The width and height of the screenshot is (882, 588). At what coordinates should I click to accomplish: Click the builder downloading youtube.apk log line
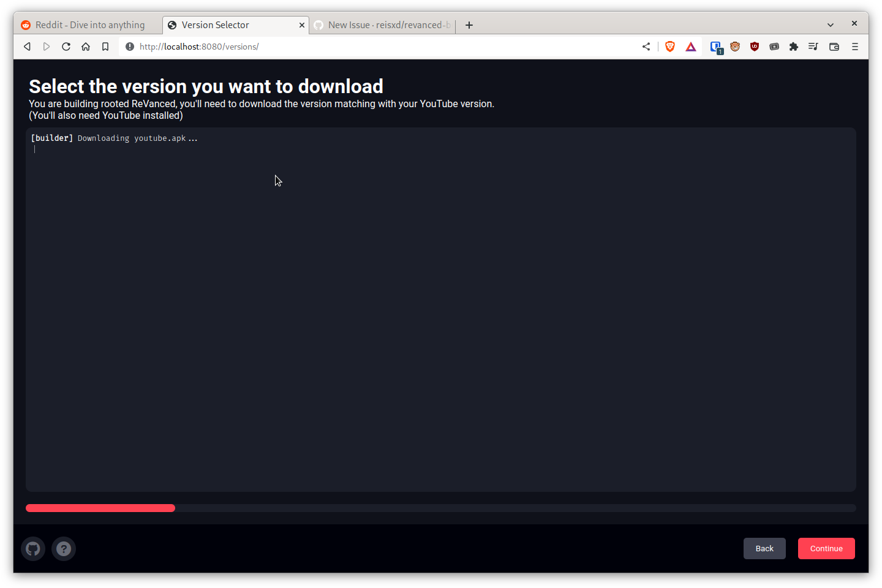pyautogui.click(x=115, y=138)
